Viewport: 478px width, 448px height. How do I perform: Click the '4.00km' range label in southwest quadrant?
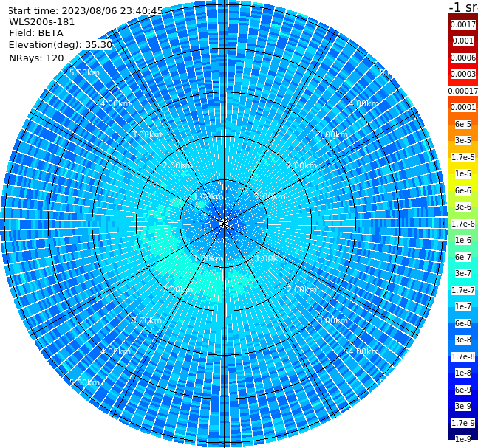115,351
